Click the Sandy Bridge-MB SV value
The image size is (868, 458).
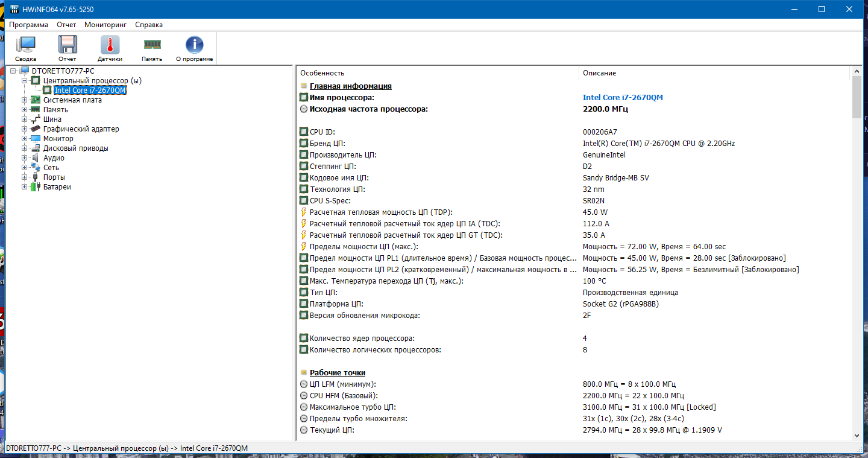coord(615,178)
